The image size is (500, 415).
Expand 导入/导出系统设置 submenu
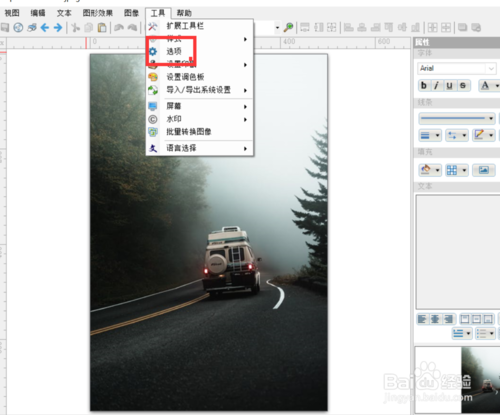[199, 90]
